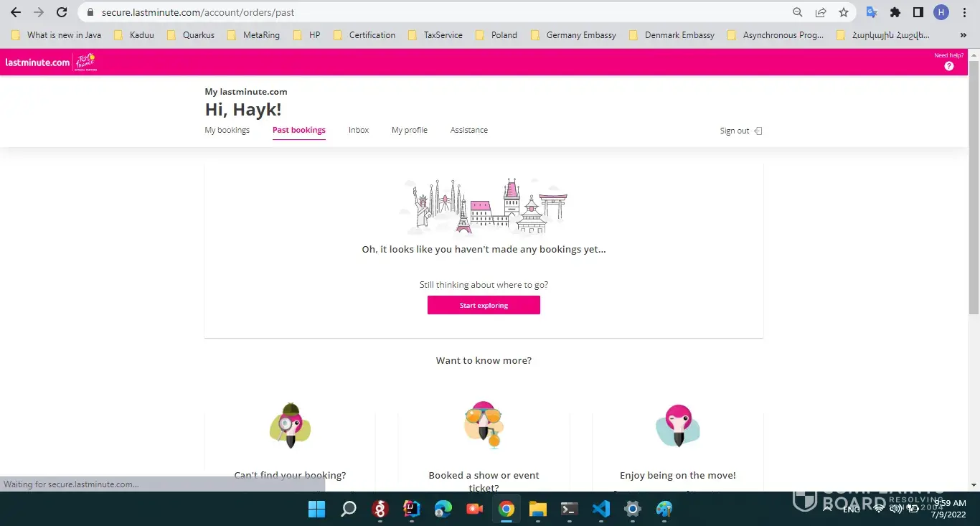Click the lastminute.com logo in header
980x526 pixels.
click(37, 62)
